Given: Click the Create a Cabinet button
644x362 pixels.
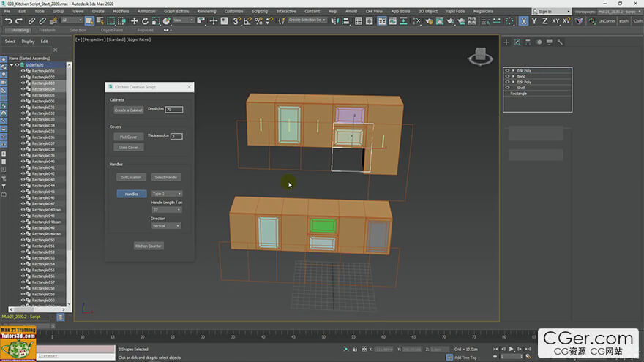Looking at the screenshot, I should click(x=129, y=110).
